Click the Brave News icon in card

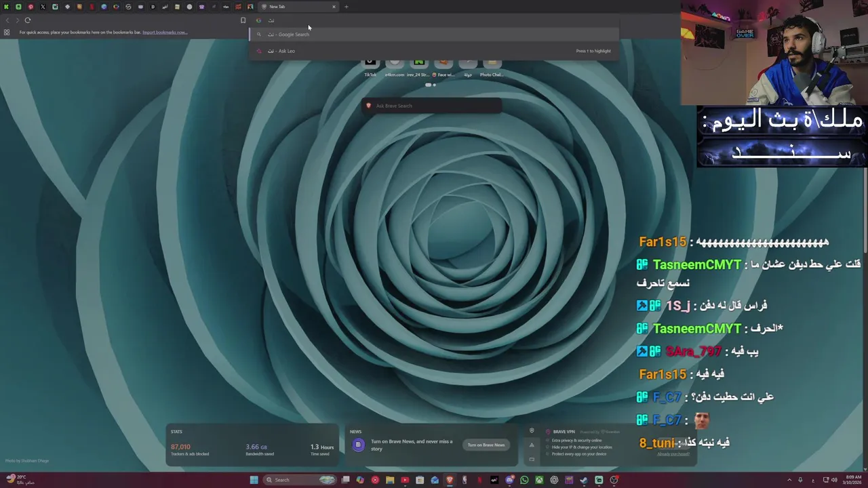tap(358, 445)
